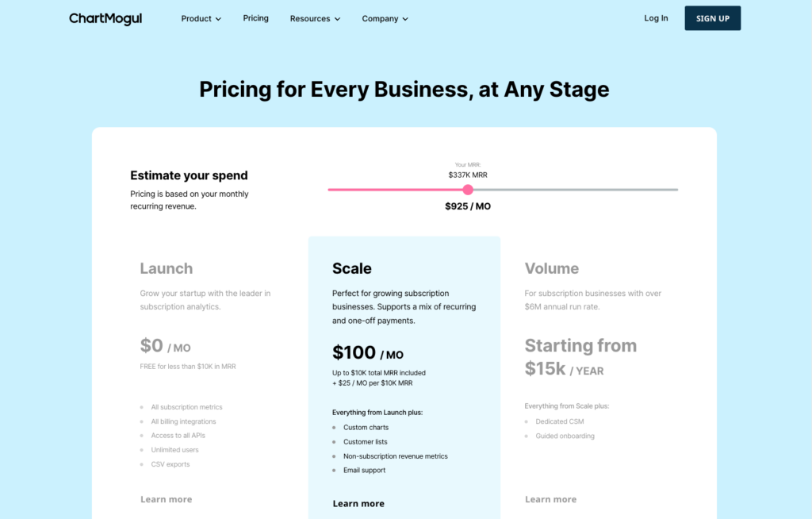Viewport: 812px width, 519px height.
Task: Open Learn more under Launch plan
Action: pos(167,499)
